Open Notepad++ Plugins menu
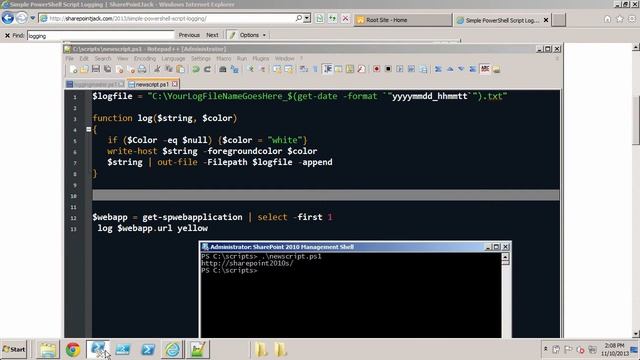This screenshot has height=360, width=640. pyautogui.click(x=260, y=58)
